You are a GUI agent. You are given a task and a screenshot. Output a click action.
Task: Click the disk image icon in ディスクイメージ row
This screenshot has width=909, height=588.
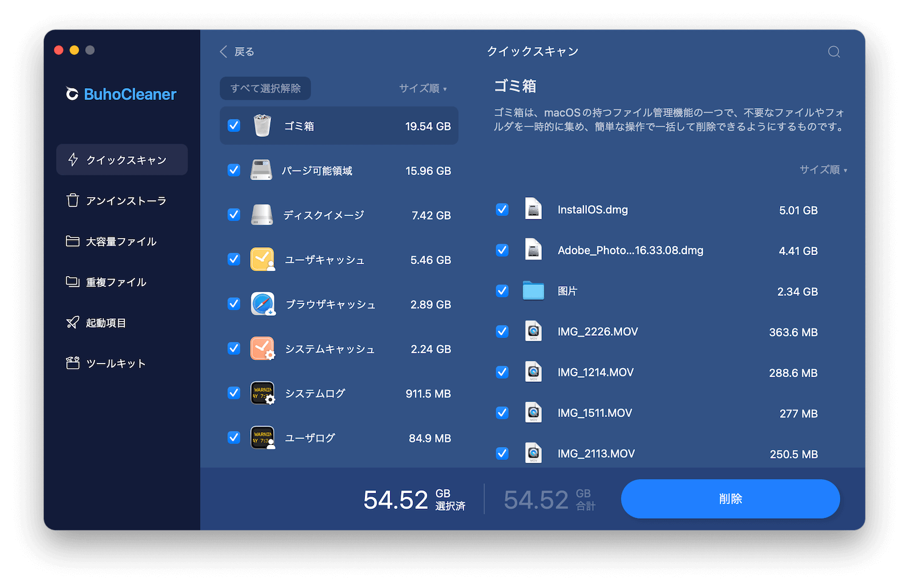(x=262, y=215)
